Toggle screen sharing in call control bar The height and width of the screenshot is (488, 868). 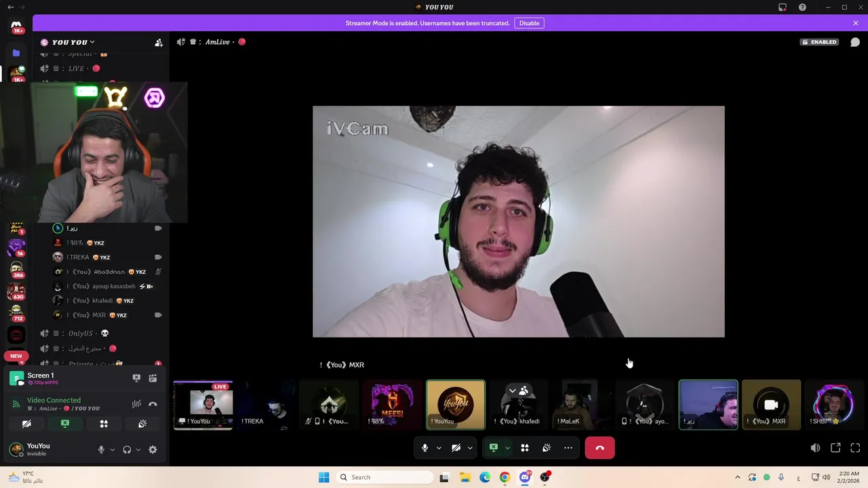click(x=494, y=448)
